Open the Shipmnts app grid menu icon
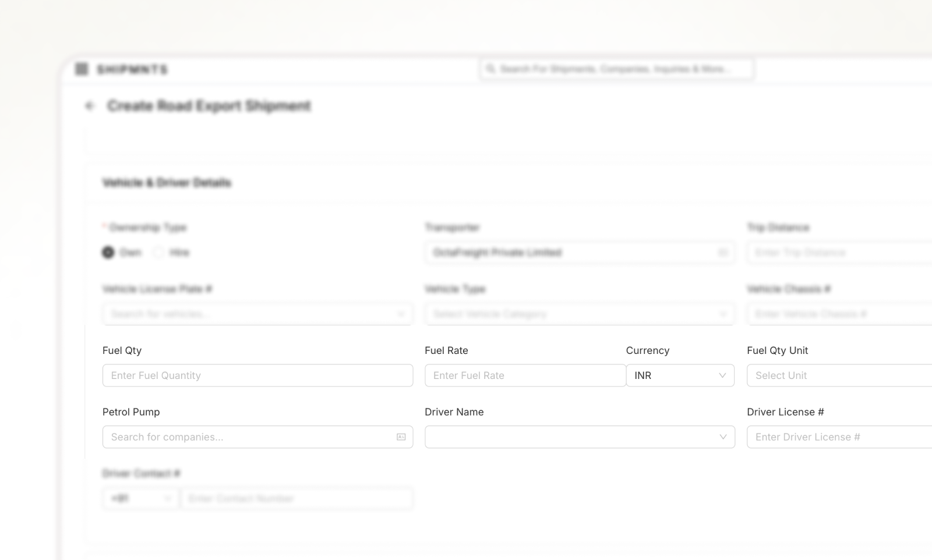Viewport: 932px width, 560px height. (82, 69)
